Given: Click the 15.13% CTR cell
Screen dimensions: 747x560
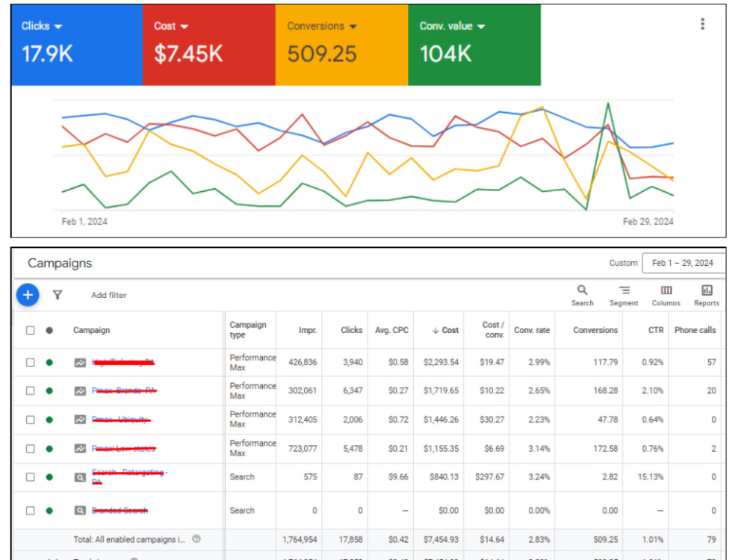Looking at the screenshot, I should [651, 477].
